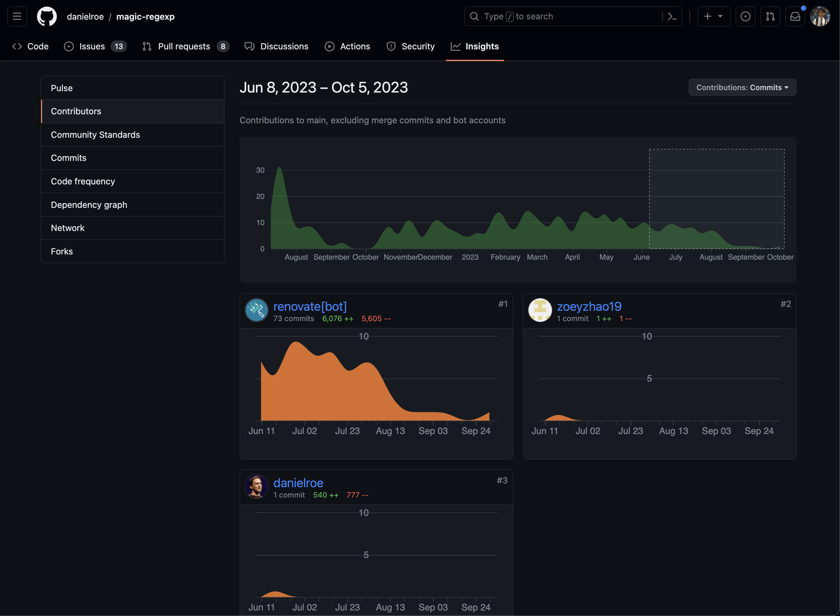Open renovate[bot] profile link
The height and width of the screenshot is (616, 840).
[310, 307]
